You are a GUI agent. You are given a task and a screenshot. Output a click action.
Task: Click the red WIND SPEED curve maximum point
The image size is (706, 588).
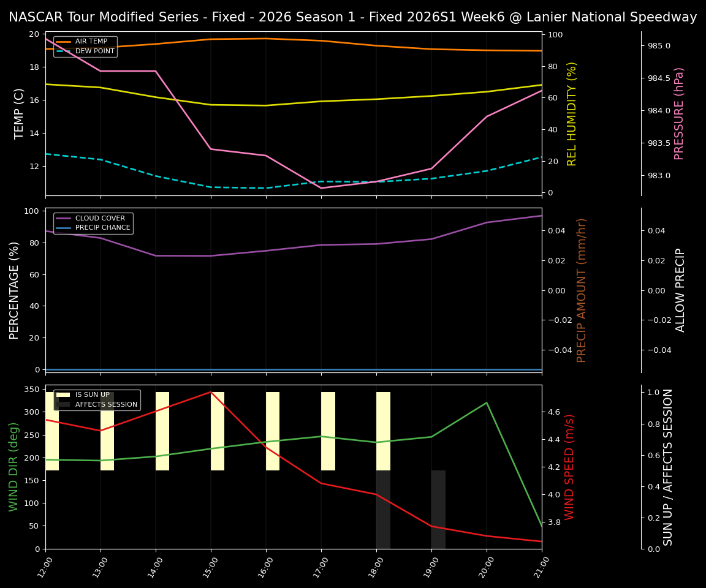point(211,392)
